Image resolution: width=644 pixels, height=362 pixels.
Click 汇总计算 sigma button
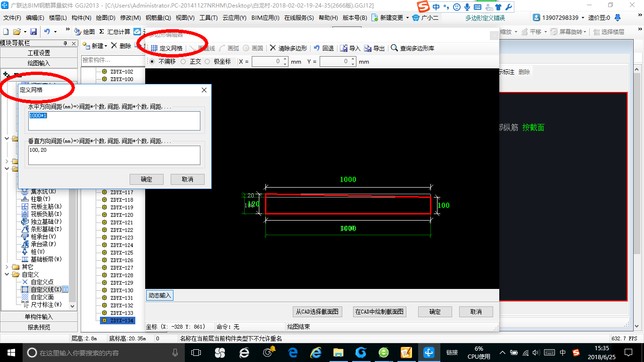coord(115,32)
